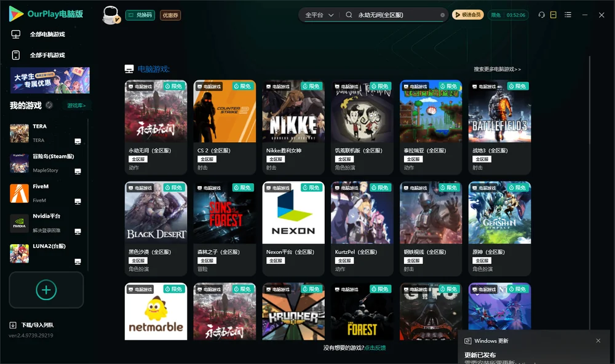Image resolution: width=615 pixels, height=364 pixels.
Task: Click the PC icon beside MapleStory
Action: 77,172
